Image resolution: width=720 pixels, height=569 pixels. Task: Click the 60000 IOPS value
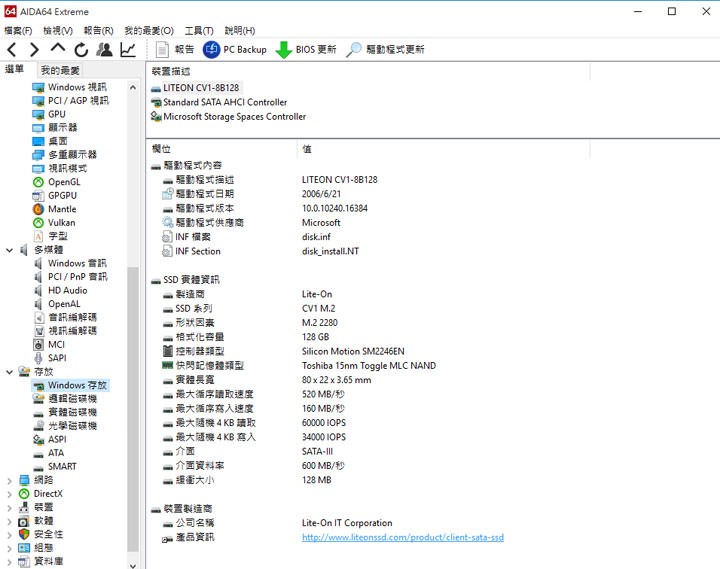[324, 423]
